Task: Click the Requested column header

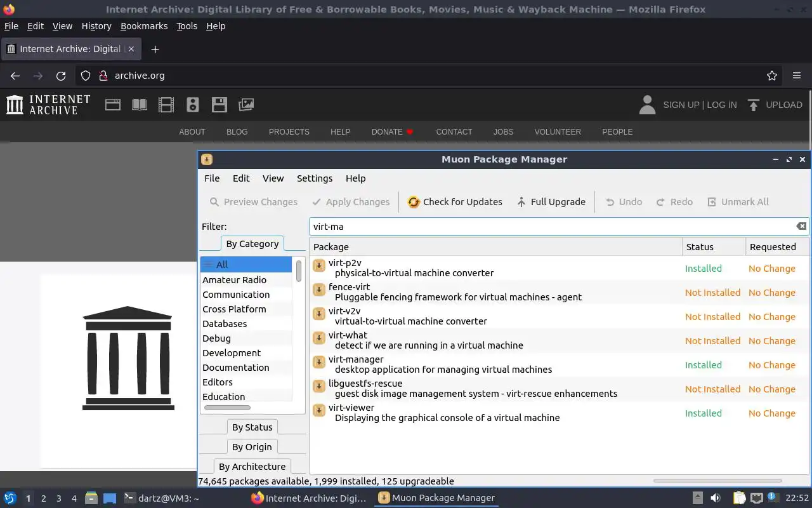Action: (777, 247)
